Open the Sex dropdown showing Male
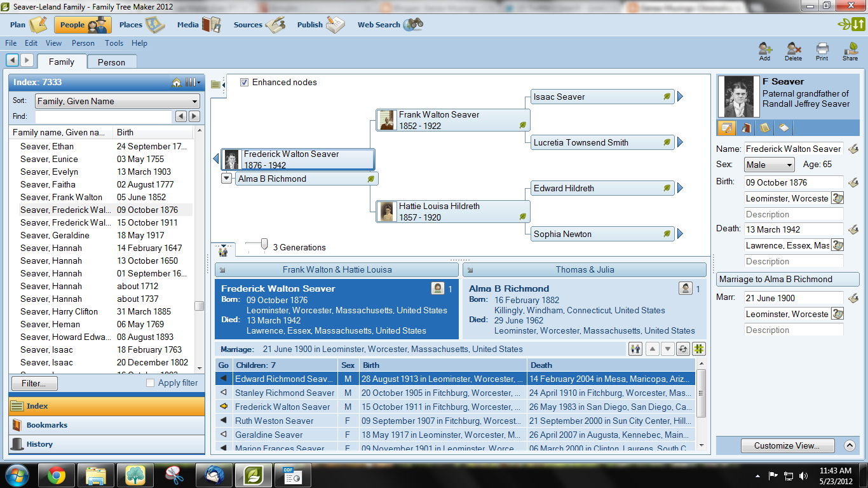The height and width of the screenshot is (488, 868). click(770, 165)
